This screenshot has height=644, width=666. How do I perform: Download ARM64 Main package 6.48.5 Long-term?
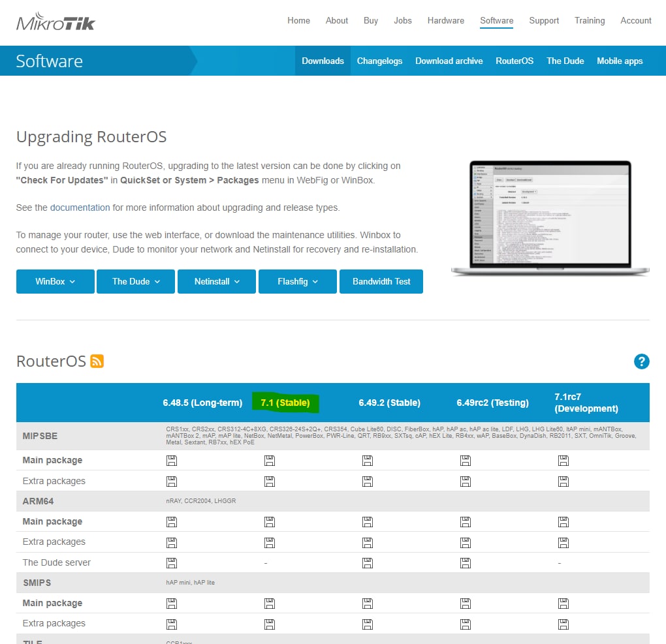(172, 522)
